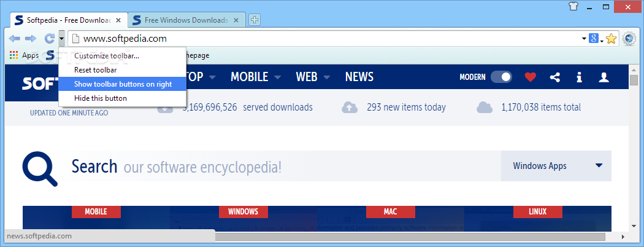Open the MOBILE navigation menu
644x247 pixels.
click(256, 77)
